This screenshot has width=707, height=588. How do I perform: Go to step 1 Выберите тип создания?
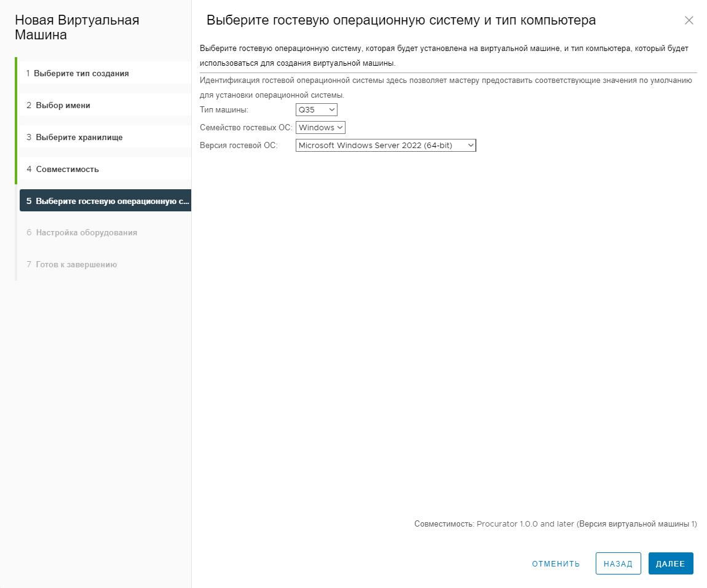click(x=105, y=73)
